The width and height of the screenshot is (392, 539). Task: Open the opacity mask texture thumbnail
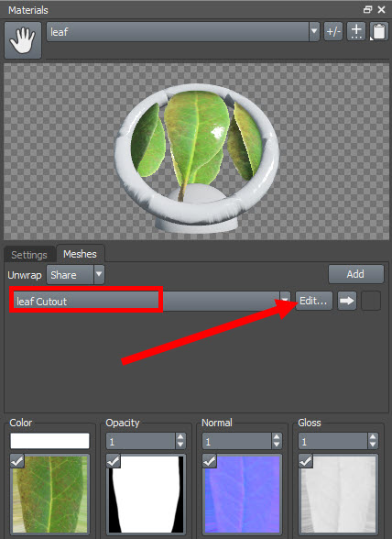(146, 494)
